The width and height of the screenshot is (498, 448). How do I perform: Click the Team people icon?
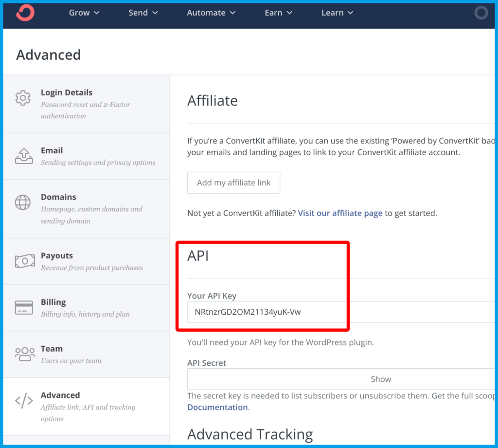pyautogui.click(x=24, y=354)
